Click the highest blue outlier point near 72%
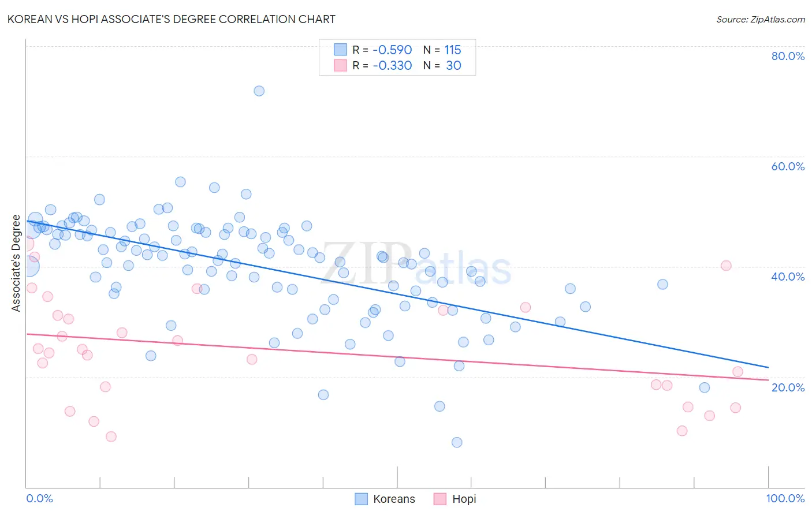 click(259, 91)
